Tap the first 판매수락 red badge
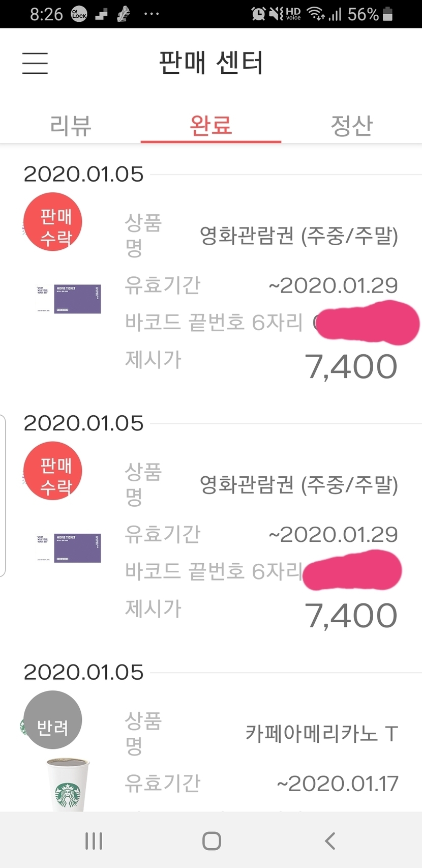Screen dimensions: 422x868 pos(53,222)
